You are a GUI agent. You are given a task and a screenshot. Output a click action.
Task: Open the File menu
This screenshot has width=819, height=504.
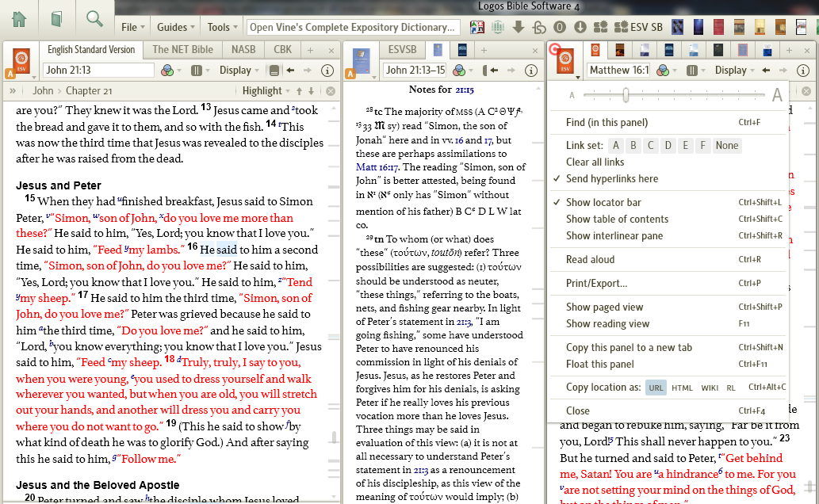132,27
